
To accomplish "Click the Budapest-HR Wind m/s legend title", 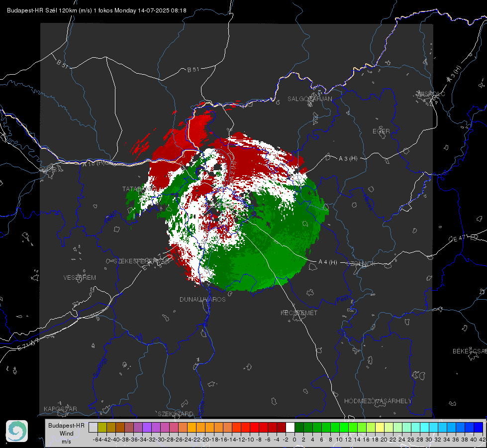I will [x=67, y=434].
